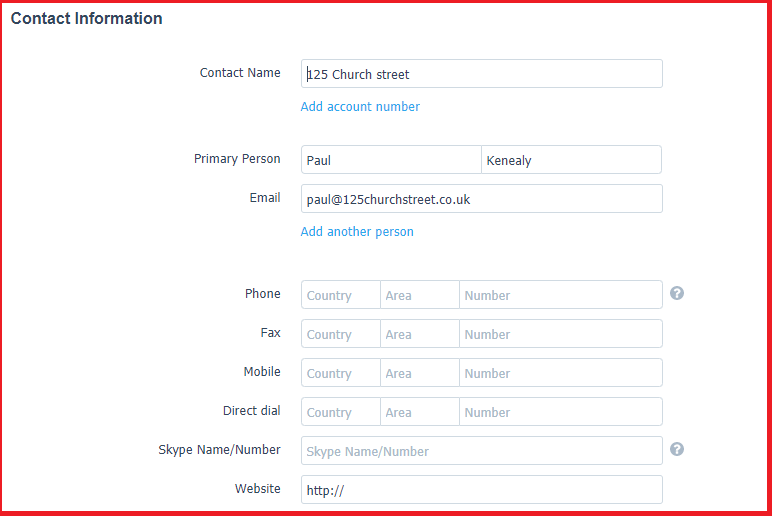
Task: Click the Phone Number field
Action: [561, 294]
